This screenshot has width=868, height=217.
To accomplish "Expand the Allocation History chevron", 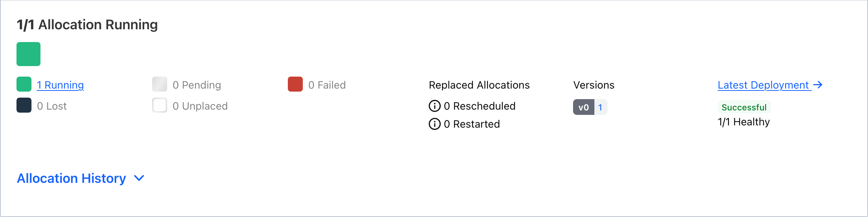I will coord(139,178).
